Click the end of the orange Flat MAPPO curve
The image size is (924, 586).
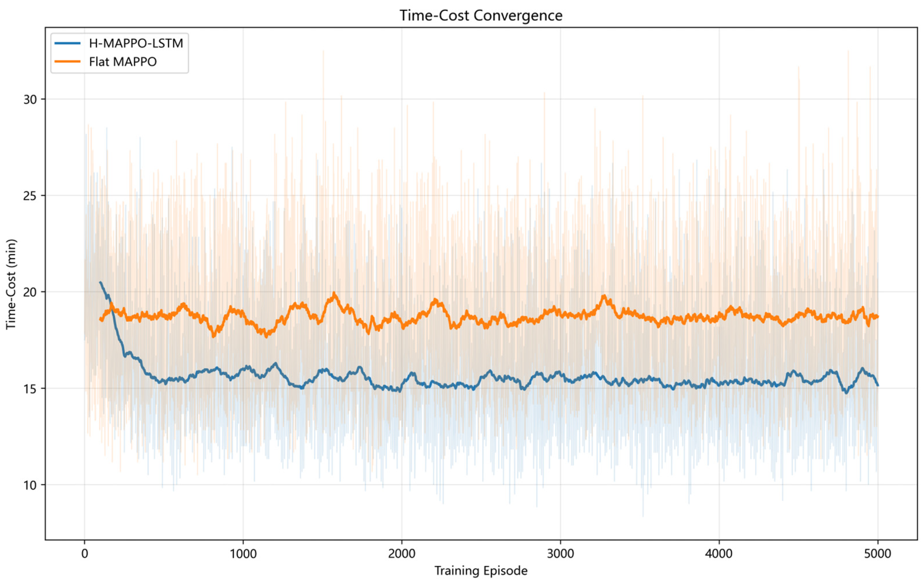pos(878,316)
